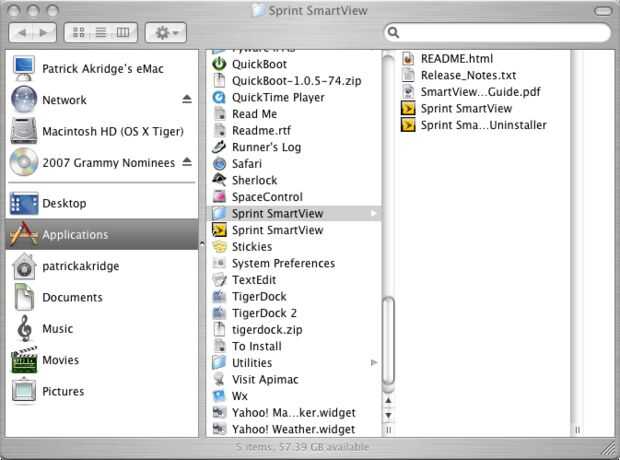Screen dimensions: 620x460
Task: Open the Music note icon
Action: (x=25, y=328)
